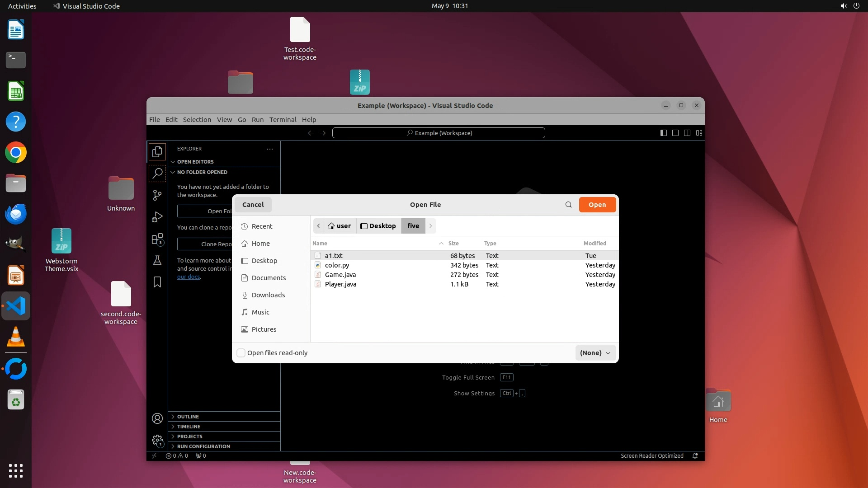
Task: Open Run and Debug view icon
Action: point(157,217)
